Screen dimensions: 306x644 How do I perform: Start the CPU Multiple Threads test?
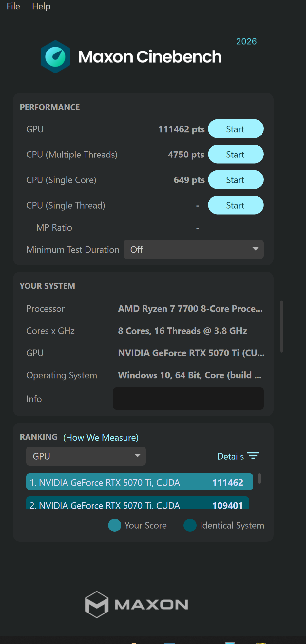(x=236, y=154)
